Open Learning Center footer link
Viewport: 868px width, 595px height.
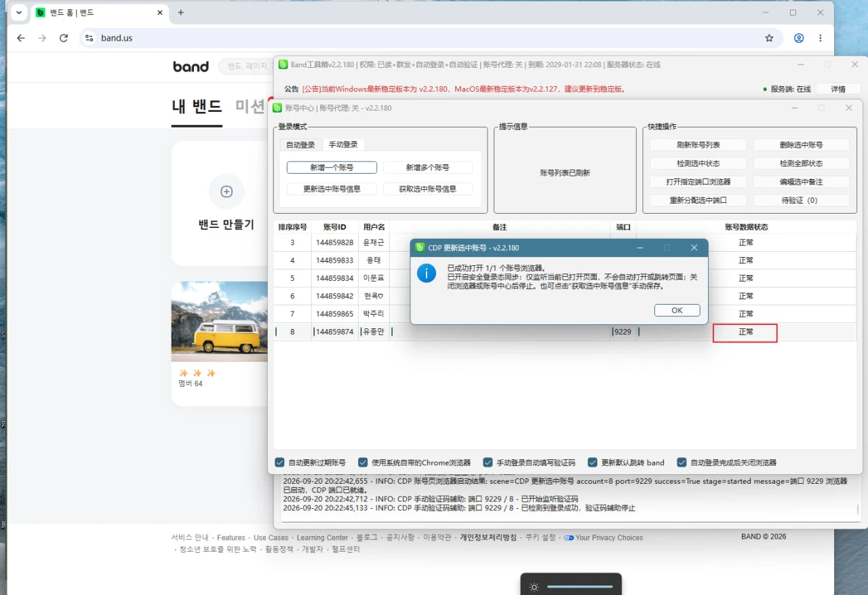point(322,537)
